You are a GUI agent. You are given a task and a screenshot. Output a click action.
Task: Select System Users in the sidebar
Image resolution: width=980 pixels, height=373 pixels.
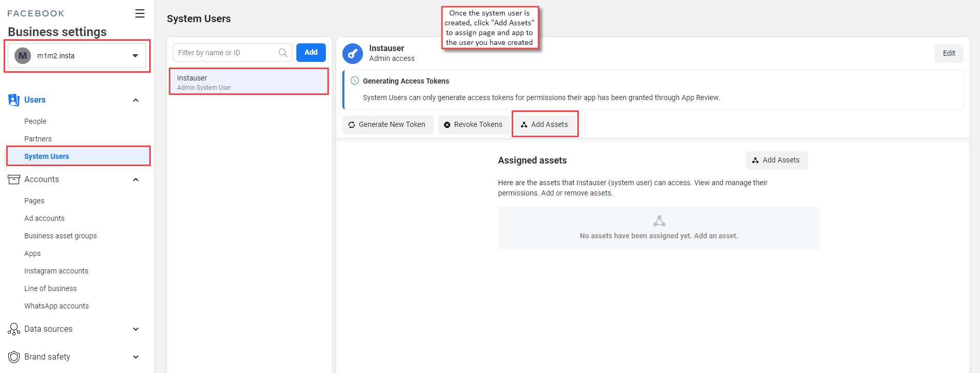(78, 156)
